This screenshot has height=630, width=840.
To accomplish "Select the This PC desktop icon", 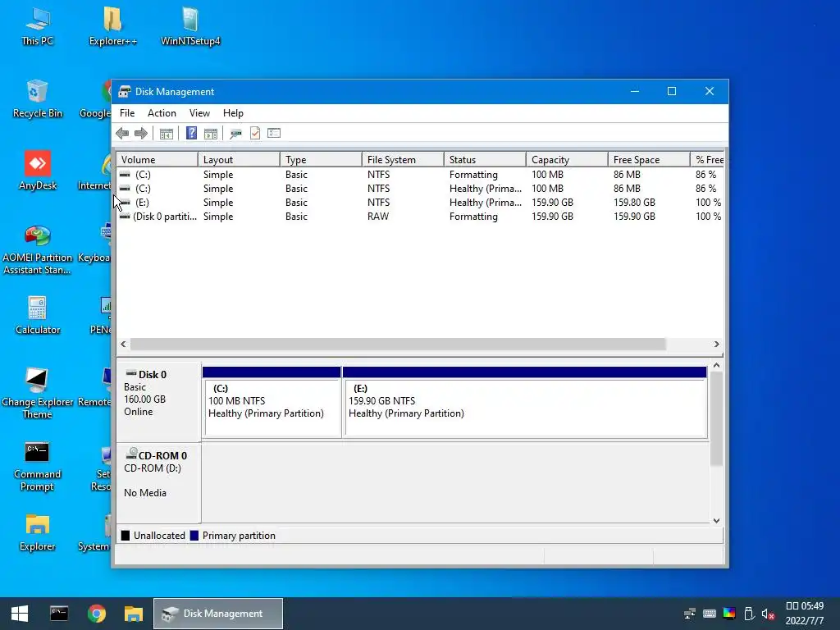I will 38,27.
